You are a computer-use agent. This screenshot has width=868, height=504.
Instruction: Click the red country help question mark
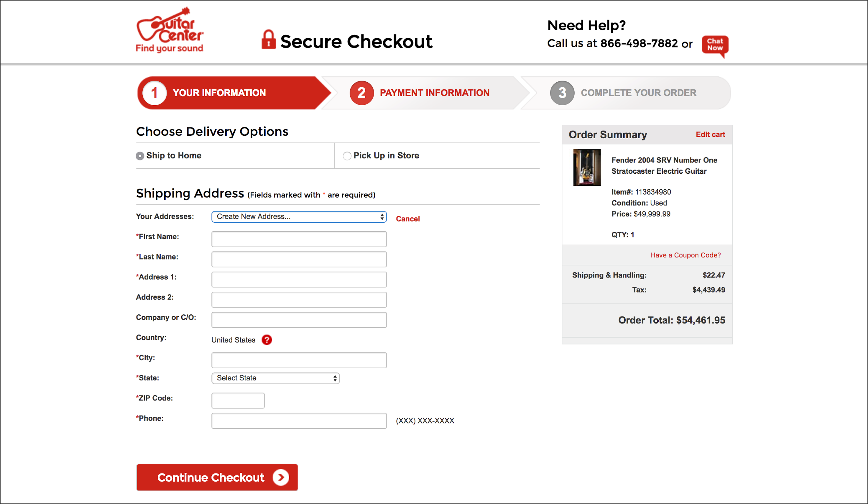[267, 340]
